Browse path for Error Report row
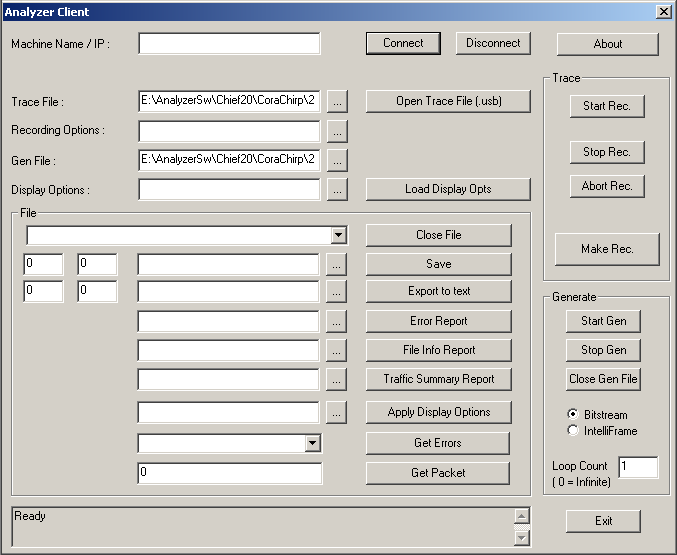 coord(336,321)
